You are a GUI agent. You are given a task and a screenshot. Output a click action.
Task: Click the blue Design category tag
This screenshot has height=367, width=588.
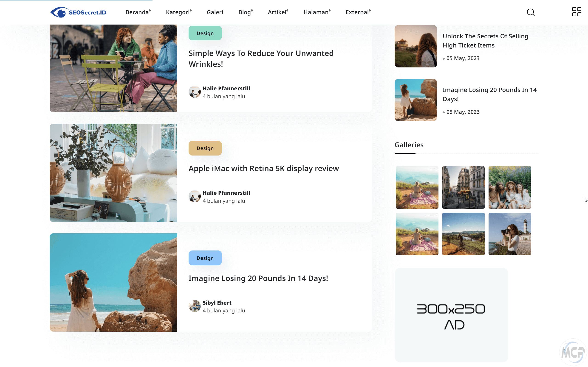tap(205, 258)
